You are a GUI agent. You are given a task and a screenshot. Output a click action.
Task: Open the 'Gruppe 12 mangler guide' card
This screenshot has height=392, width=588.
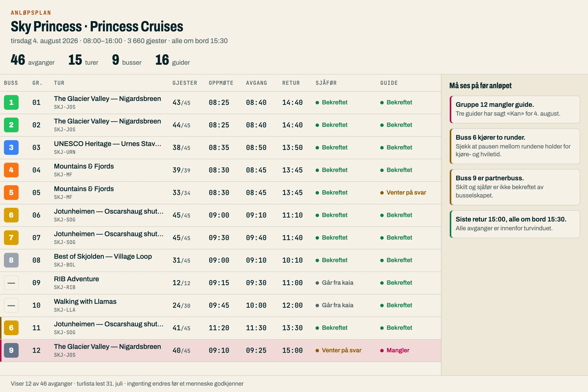click(514, 110)
